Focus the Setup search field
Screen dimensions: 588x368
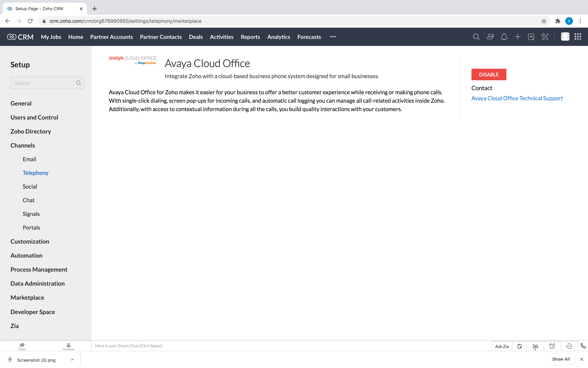click(47, 83)
